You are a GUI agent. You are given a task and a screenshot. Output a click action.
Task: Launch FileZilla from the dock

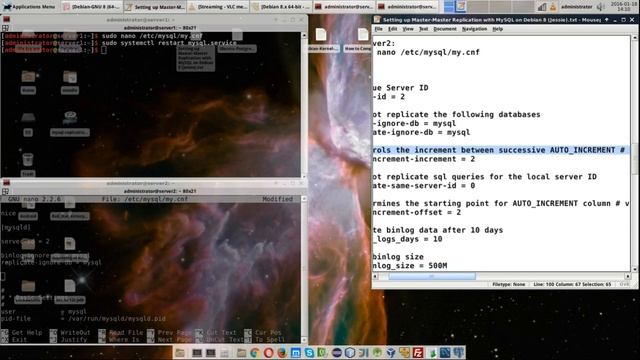418,352
